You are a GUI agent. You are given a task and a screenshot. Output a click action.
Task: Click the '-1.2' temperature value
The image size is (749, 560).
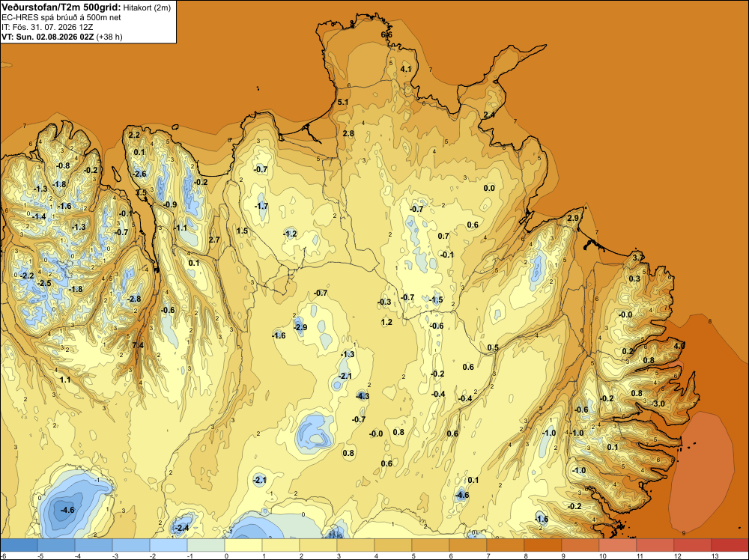[x=289, y=234]
